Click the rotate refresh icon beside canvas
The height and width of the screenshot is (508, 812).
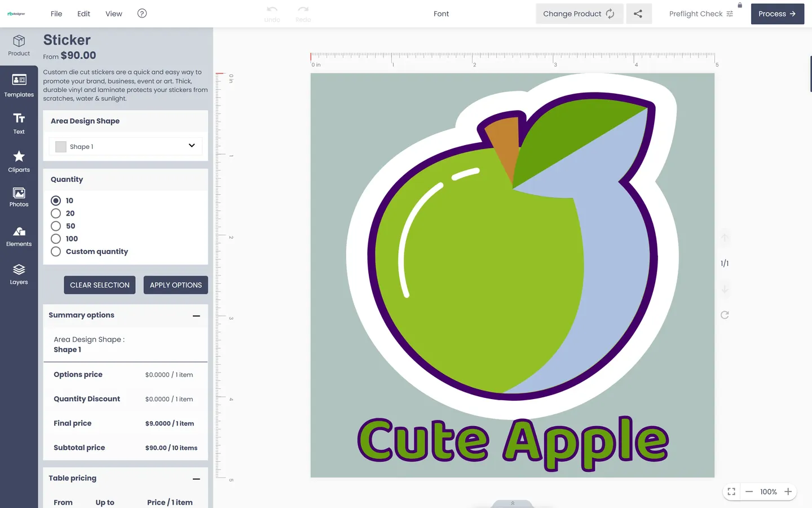[725, 315]
